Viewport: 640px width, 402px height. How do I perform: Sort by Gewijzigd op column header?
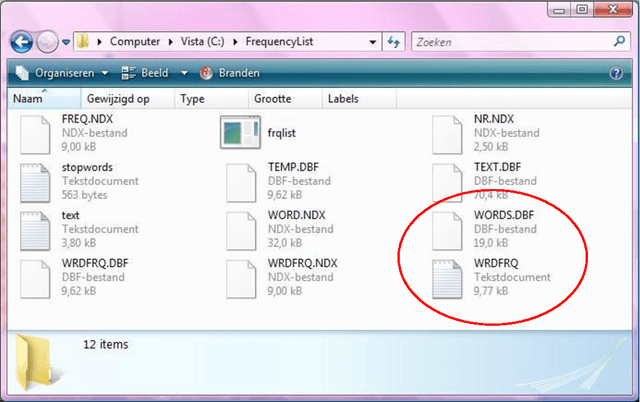click(118, 99)
